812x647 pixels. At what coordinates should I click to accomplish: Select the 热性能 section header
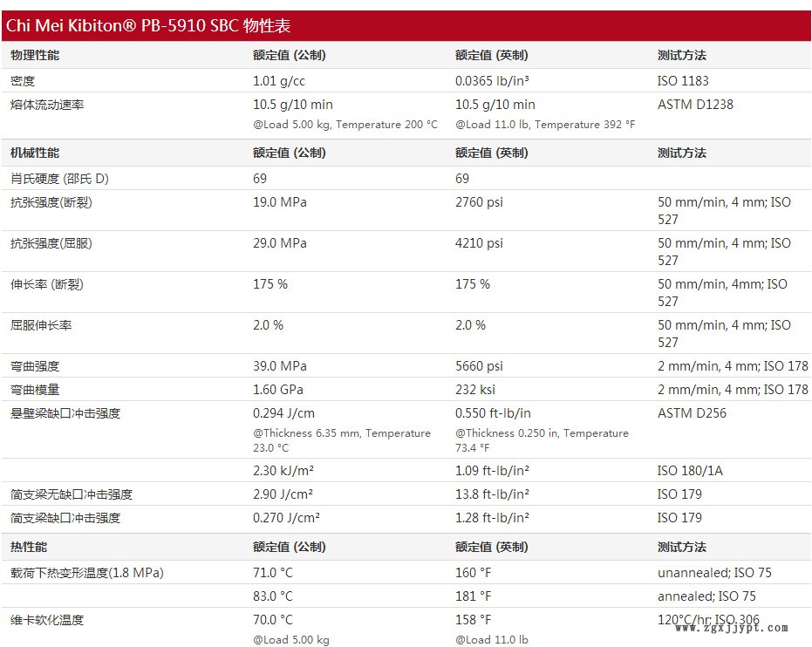29,547
